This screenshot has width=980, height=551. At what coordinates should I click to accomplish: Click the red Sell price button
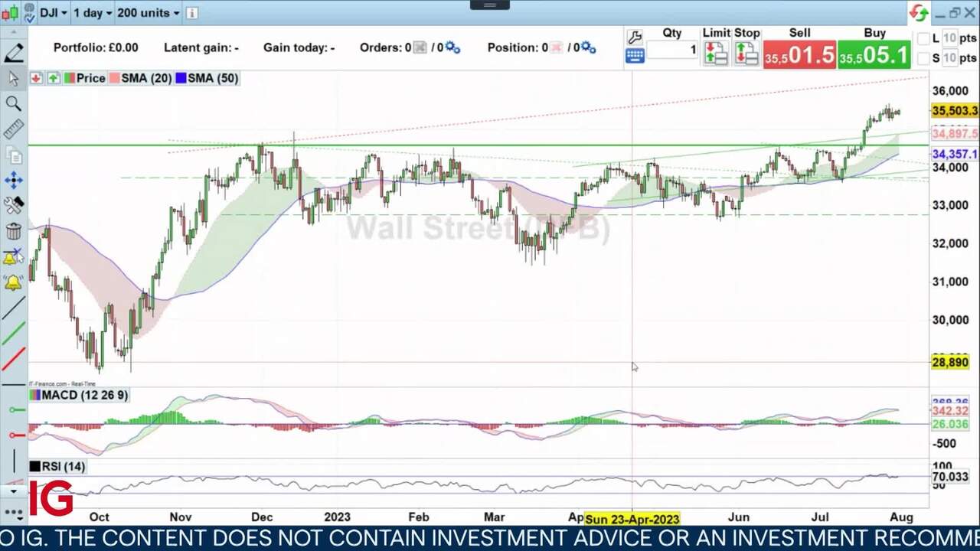pos(799,55)
